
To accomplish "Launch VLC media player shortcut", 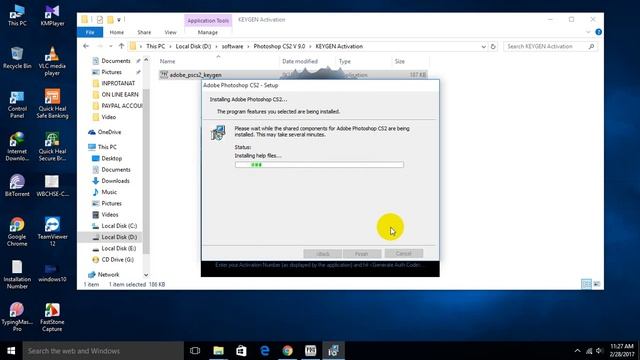I will pos(52,61).
